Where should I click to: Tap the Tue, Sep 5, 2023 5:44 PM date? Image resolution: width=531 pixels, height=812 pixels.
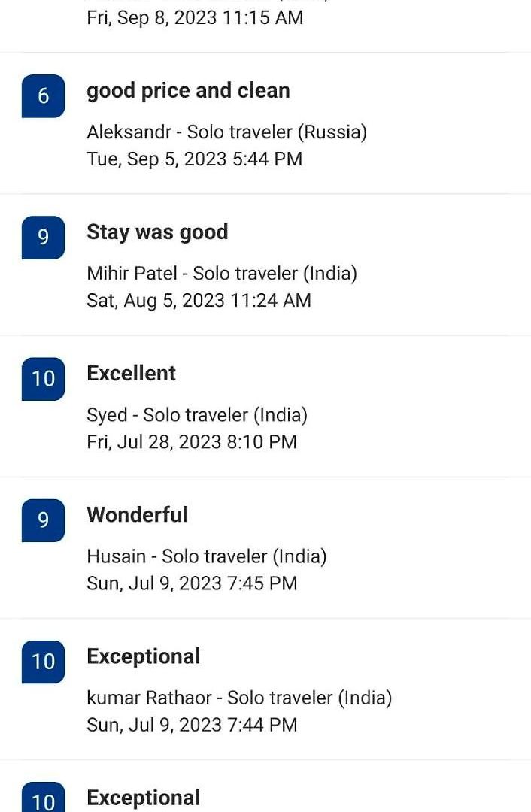194,159
